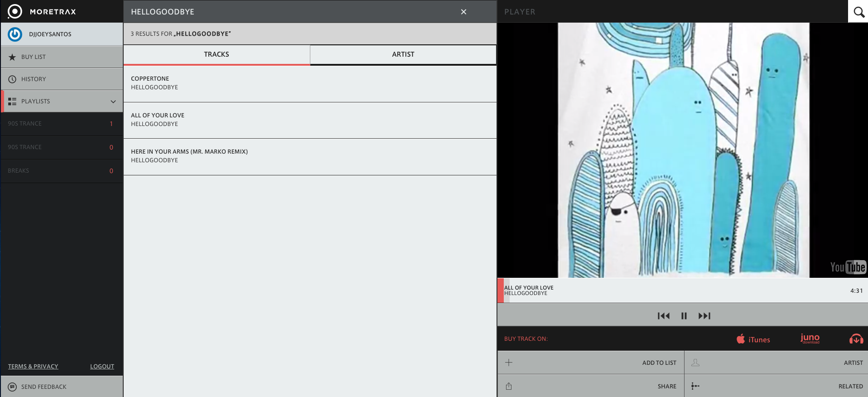Select the Tracks tab
The height and width of the screenshot is (397, 868).
(216, 54)
